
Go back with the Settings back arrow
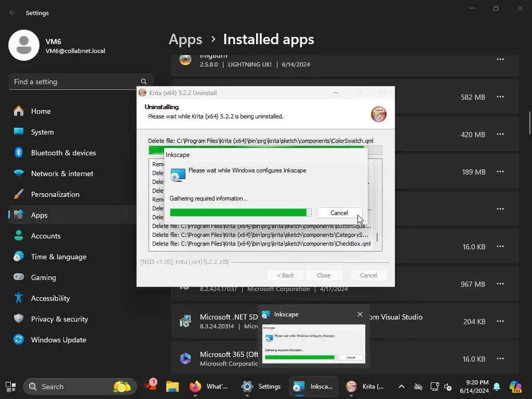coord(12,12)
